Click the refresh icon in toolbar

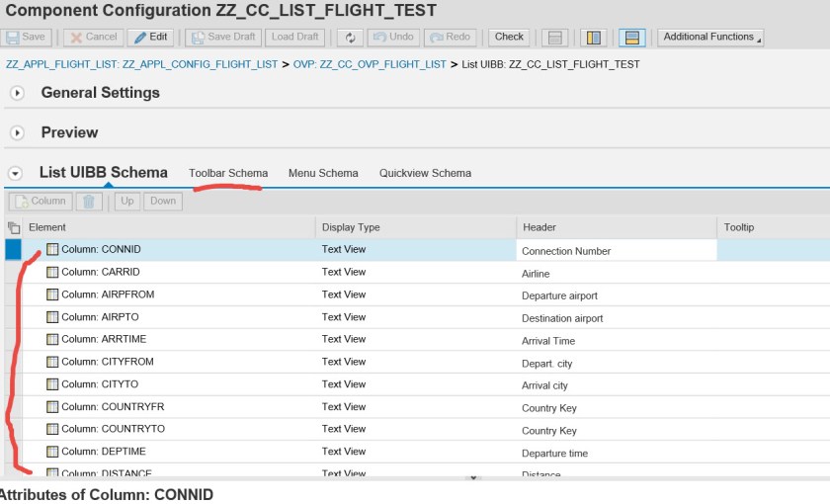(x=350, y=38)
